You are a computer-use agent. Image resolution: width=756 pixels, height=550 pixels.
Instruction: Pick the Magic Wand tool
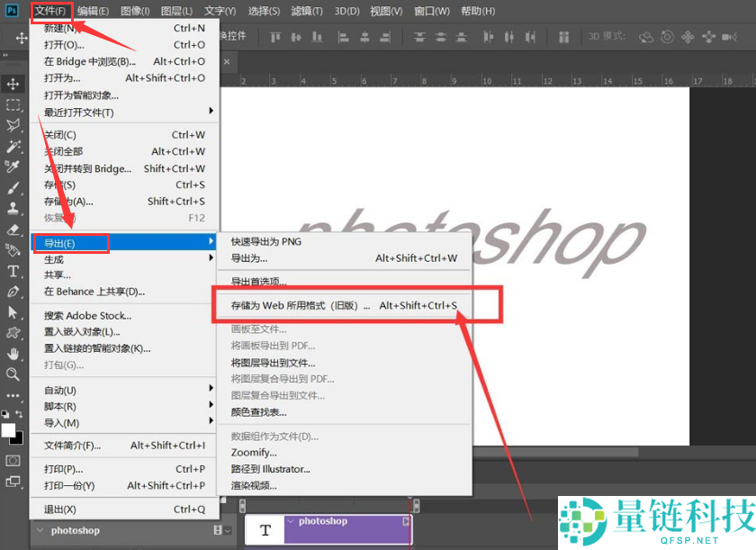click(x=13, y=146)
